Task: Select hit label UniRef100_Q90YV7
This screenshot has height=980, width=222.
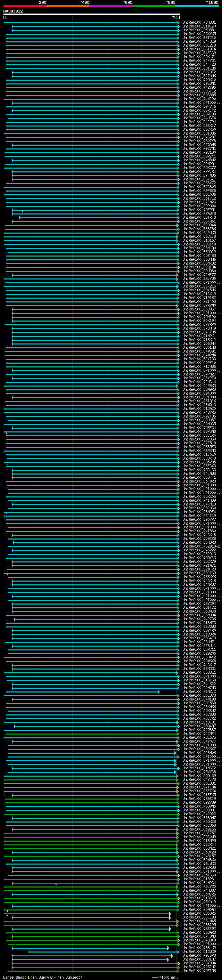Action: (199, 519)
